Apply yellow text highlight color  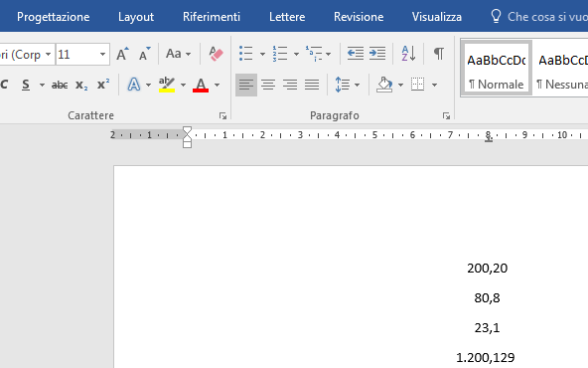(x=167, y=85)
